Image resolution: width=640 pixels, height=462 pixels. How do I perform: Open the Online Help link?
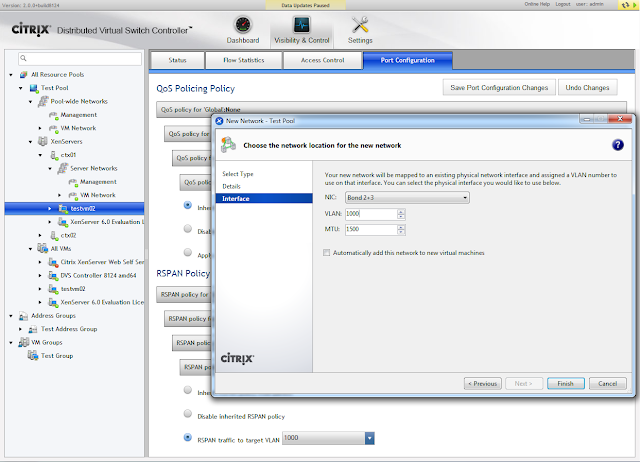[x=537, y=4]
